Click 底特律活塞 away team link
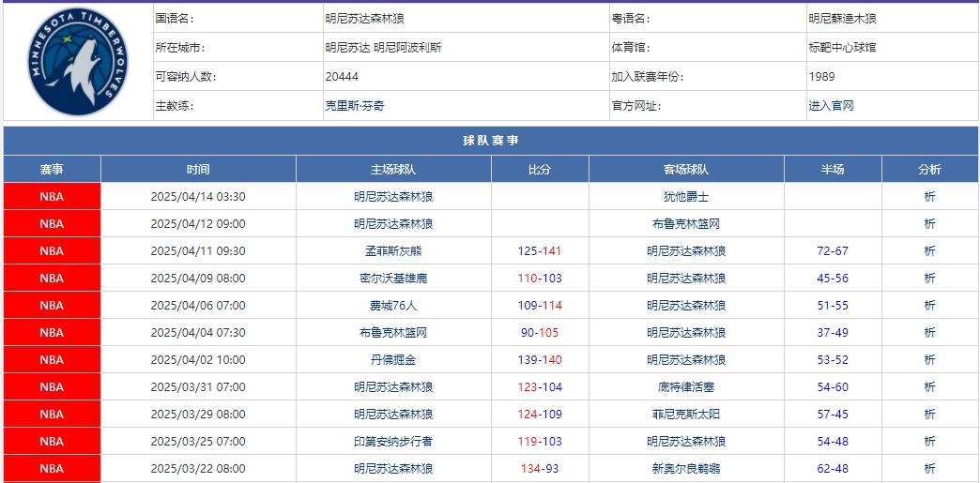Image resolution: width=980 pixels, height=483 pixels. click(686, 387)
